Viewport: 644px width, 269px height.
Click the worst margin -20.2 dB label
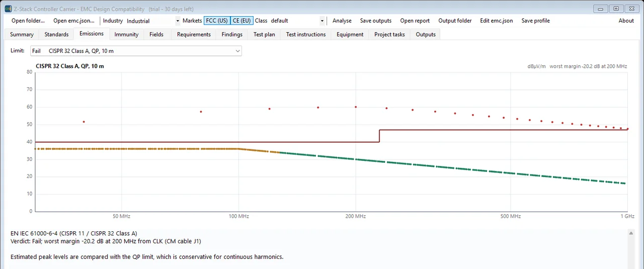(588, 66)
